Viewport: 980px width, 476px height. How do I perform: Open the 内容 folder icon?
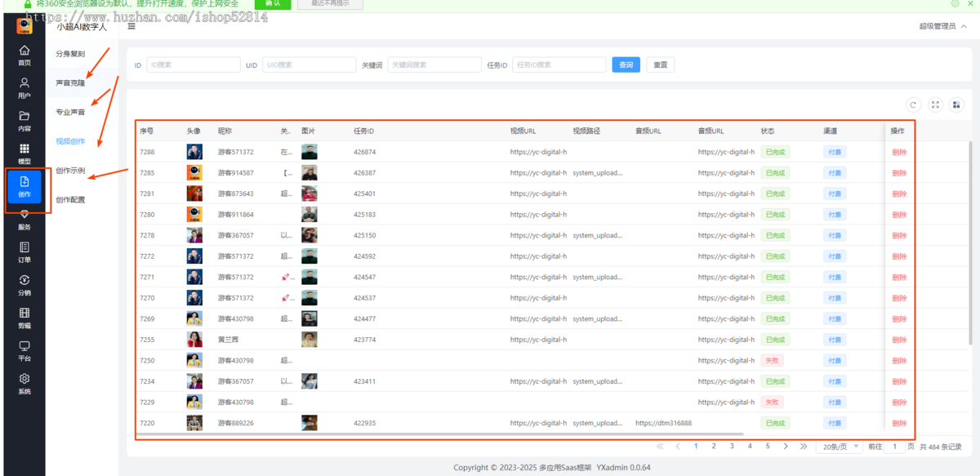24,116
